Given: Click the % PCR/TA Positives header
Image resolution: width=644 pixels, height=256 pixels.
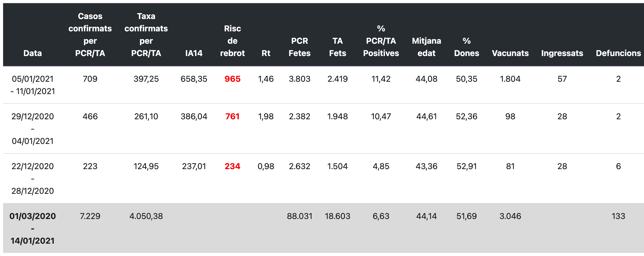Looking at the screenshot, I should pos(381,41).
